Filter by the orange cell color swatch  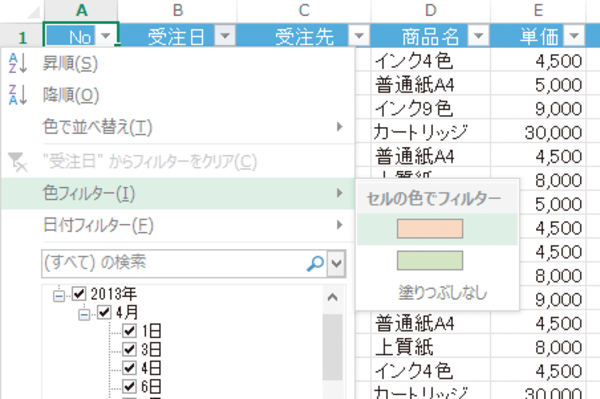(x=430, y=229)
